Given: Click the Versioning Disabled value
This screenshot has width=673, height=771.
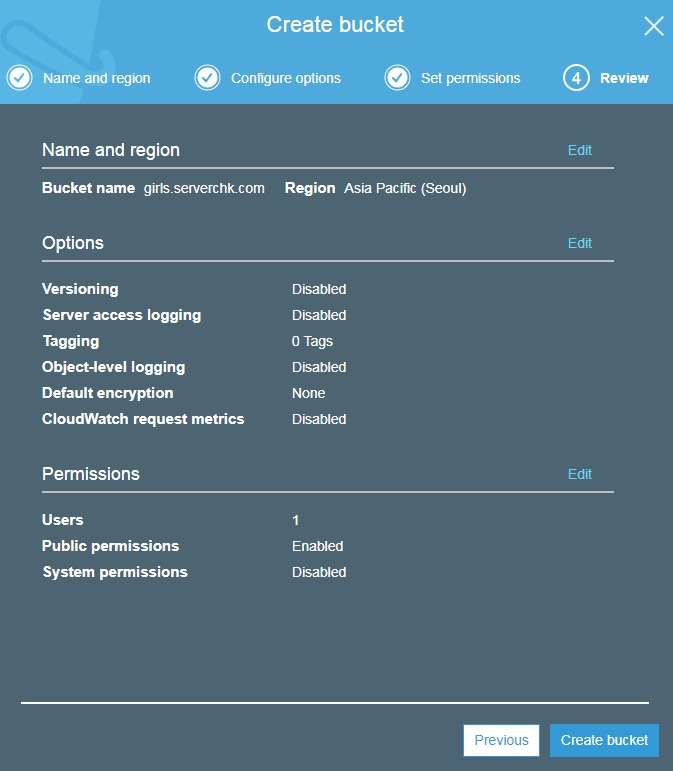Looking at the screenshot, I should tap(319, 289).
